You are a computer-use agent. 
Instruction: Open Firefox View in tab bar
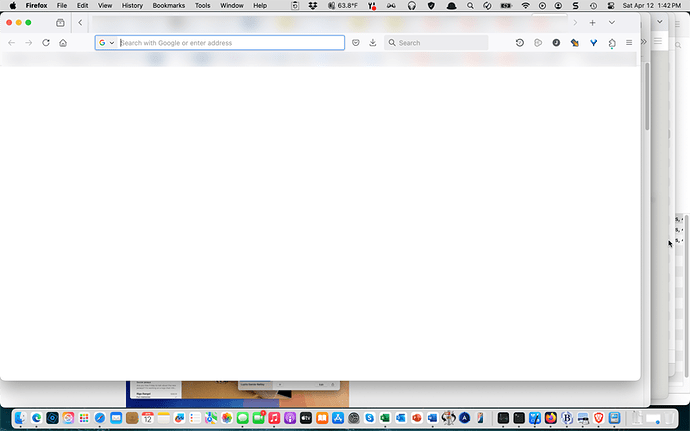pyautogui.click(x=60, y=22)
